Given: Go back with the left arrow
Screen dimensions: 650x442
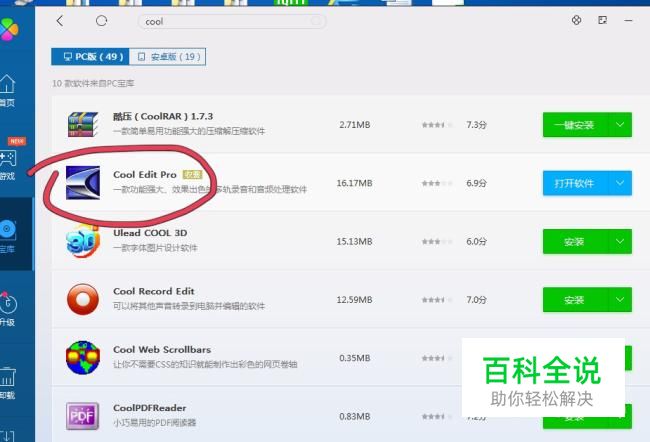Looking at the screenshot, I should pos(60,21).
